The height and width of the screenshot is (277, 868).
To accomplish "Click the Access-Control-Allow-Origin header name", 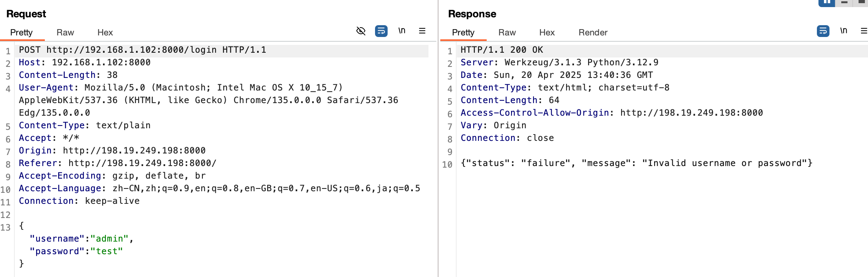I will (x=535, y=113).
